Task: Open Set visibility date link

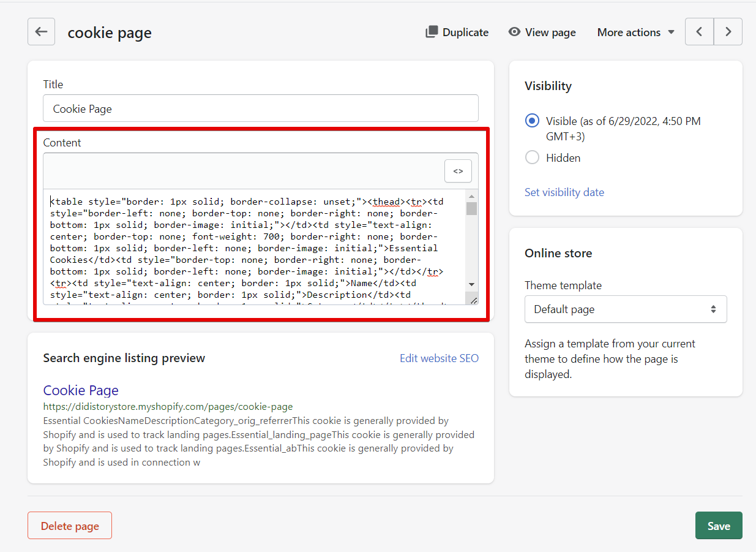Action: tap(564, 192)
